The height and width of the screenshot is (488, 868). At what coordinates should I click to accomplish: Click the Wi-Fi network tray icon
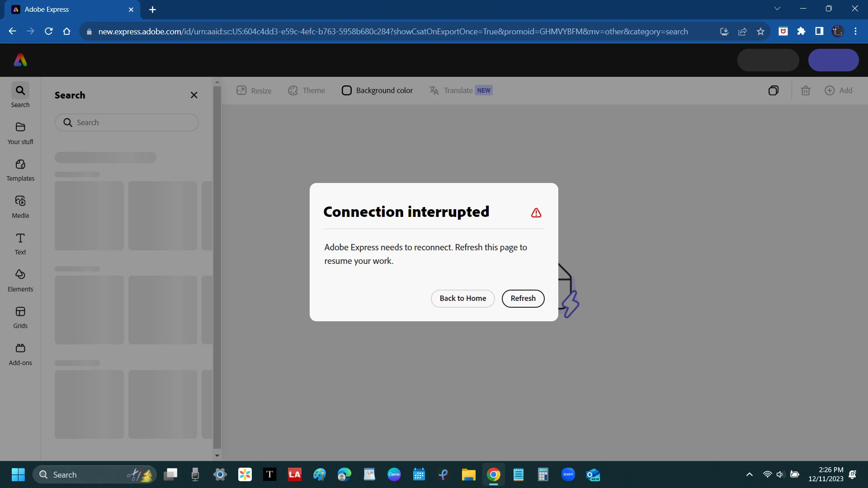coord(767,475)
